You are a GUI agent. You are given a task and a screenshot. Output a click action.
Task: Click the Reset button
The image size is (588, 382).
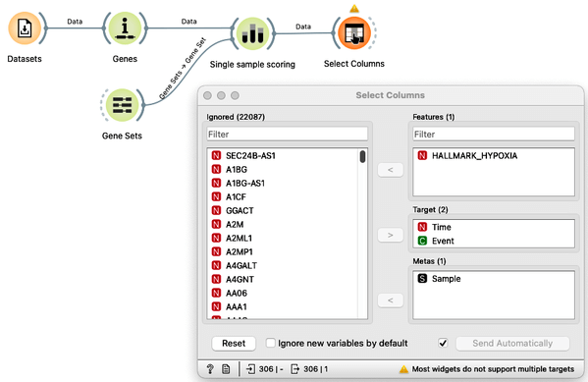point(234,344)
